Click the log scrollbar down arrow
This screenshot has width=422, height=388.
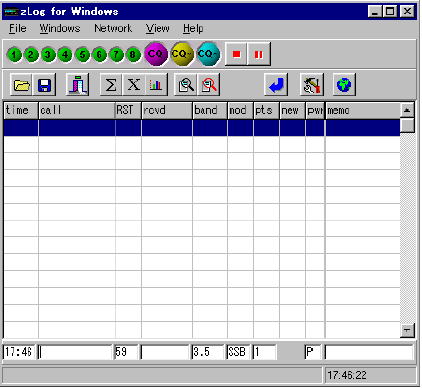click(407, 330)
